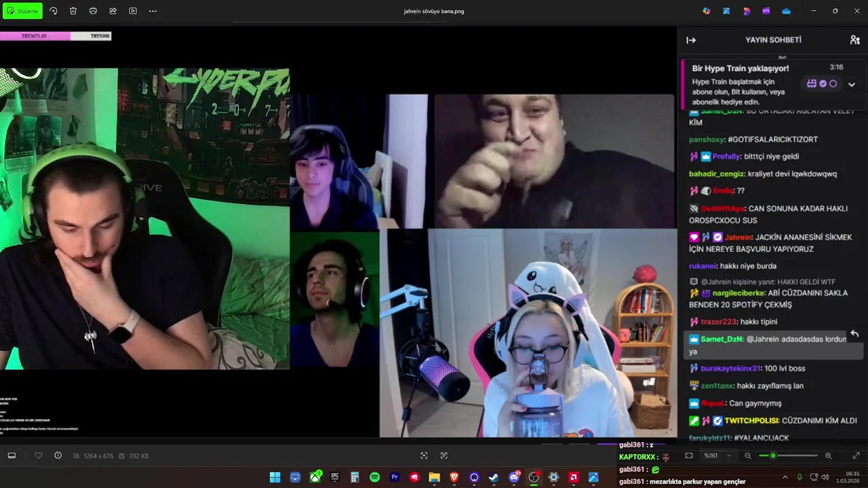Click the pink TRY3671.00 goal bar

[35, 36]
